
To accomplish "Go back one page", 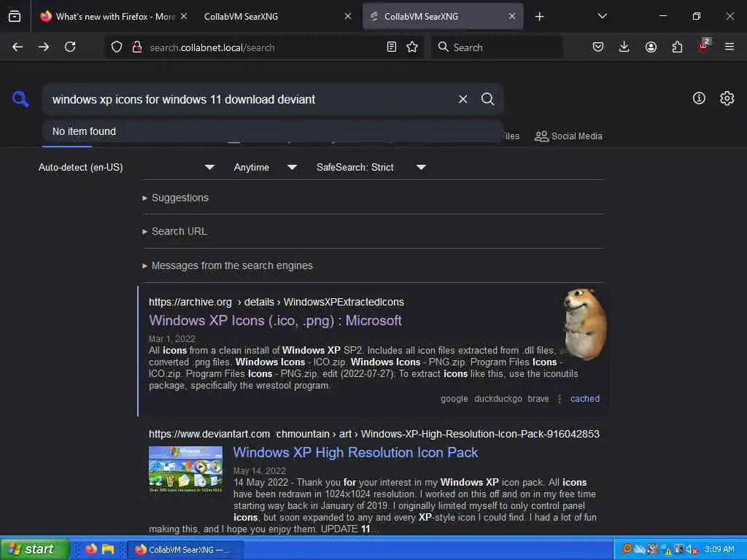I will (18, 47).
